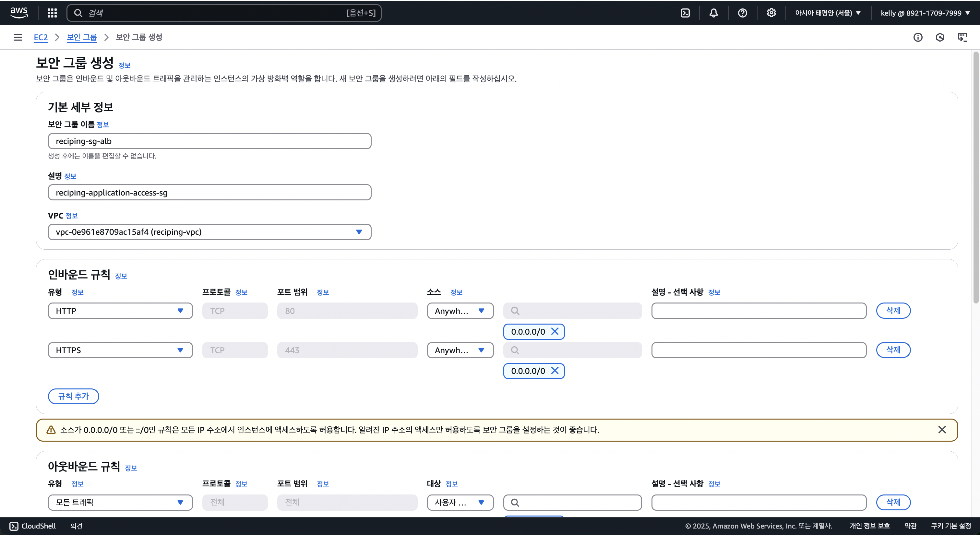The width and height of the screenshot is (980, 535).
Task: Delete the HTTPS inbound rule with 삭제
Action: pos(893,350)
